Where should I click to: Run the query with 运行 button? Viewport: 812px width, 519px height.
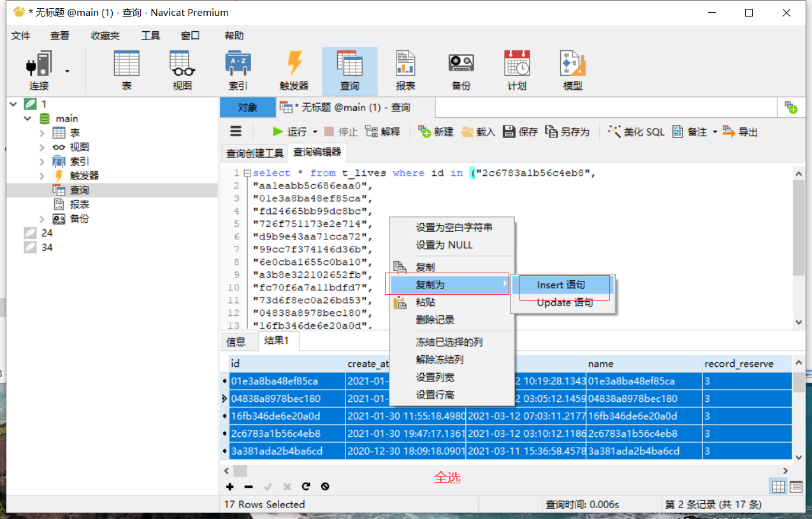click(x=290, y=132)
